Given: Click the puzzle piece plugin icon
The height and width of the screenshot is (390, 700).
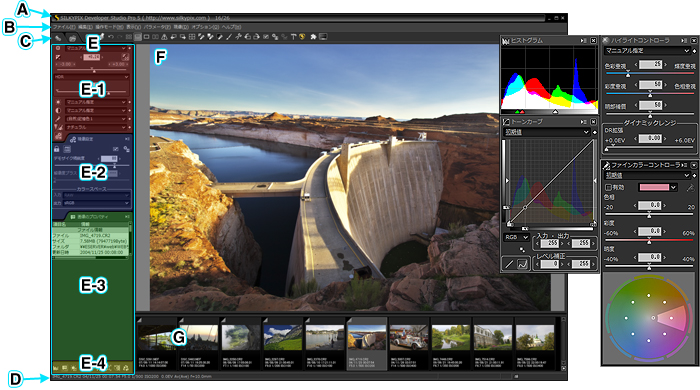Looking at the screenshot, I should 313,37.
